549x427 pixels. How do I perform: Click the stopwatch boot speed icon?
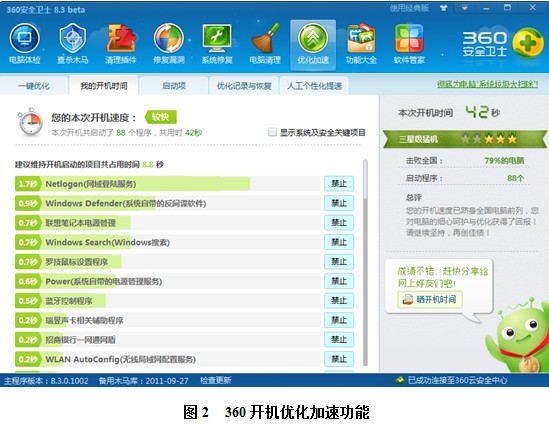tap(30, 122)
